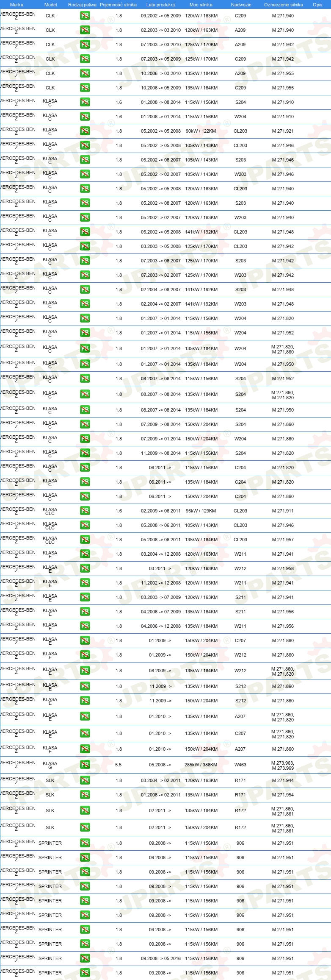Click the M 271.957 engine code cell
The image size is (331, 980).
283,540
